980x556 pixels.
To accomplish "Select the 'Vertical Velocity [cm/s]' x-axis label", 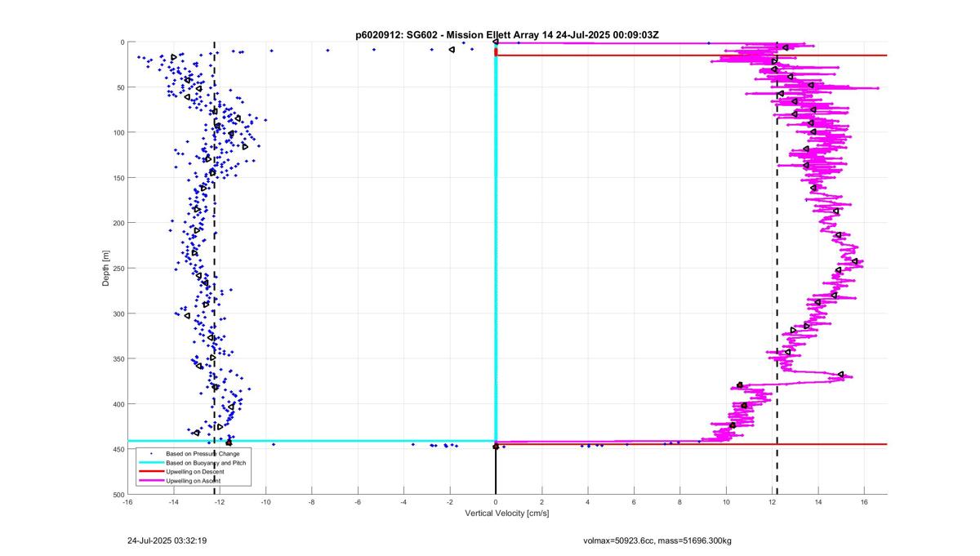I will pyautogui.click(x=507, y=514).
